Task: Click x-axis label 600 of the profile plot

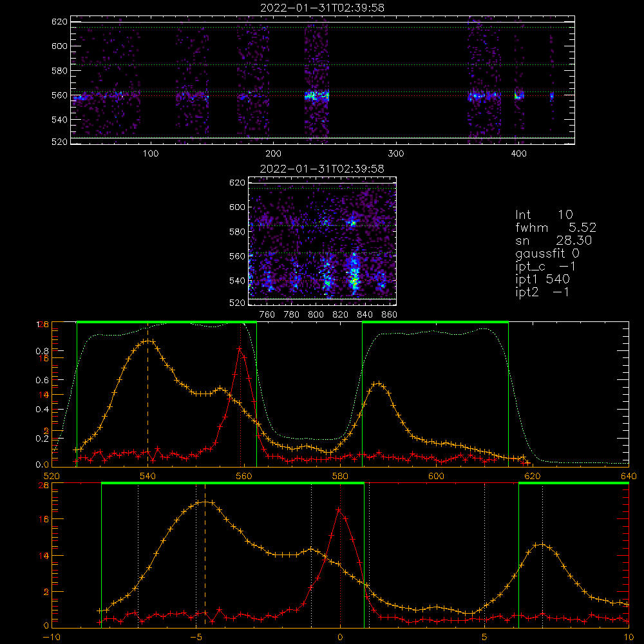Action: (x=436, y=476)
